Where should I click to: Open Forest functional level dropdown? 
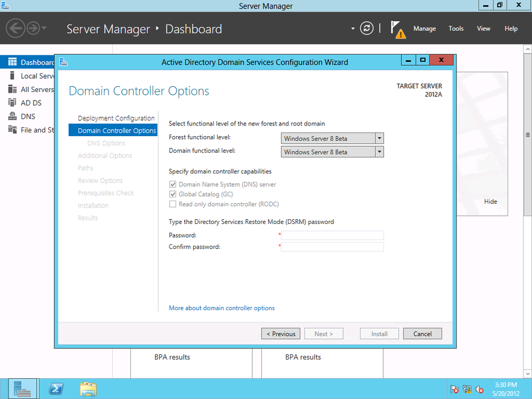click(x=332, y=138)
